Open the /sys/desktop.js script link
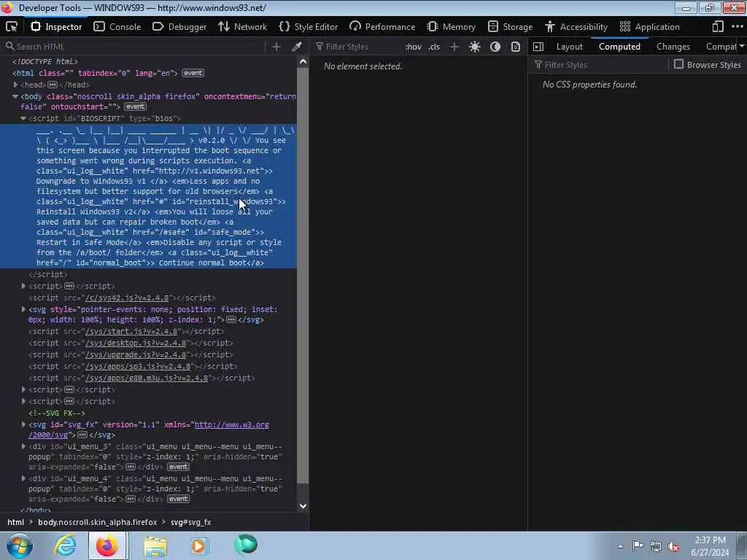Image resolution: width=747 pixels, height=560 pixels. (135, 343)
